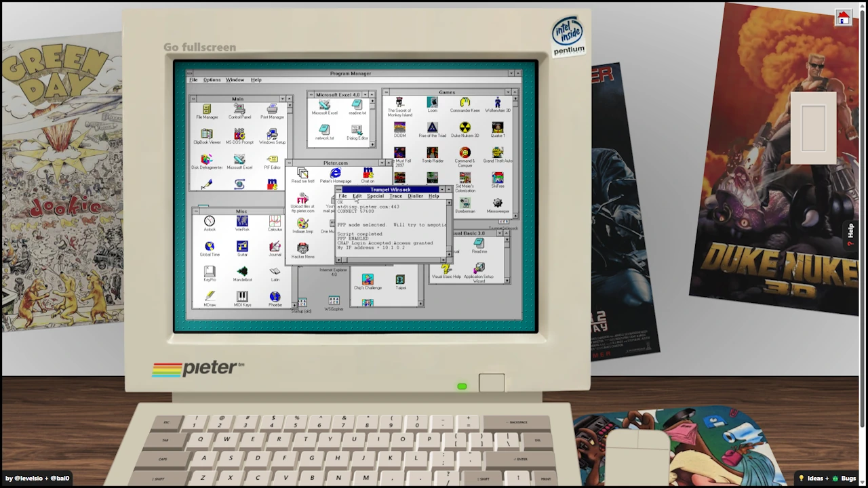Launch MS-DOS Prompt from Main group

tap(239, 134)
